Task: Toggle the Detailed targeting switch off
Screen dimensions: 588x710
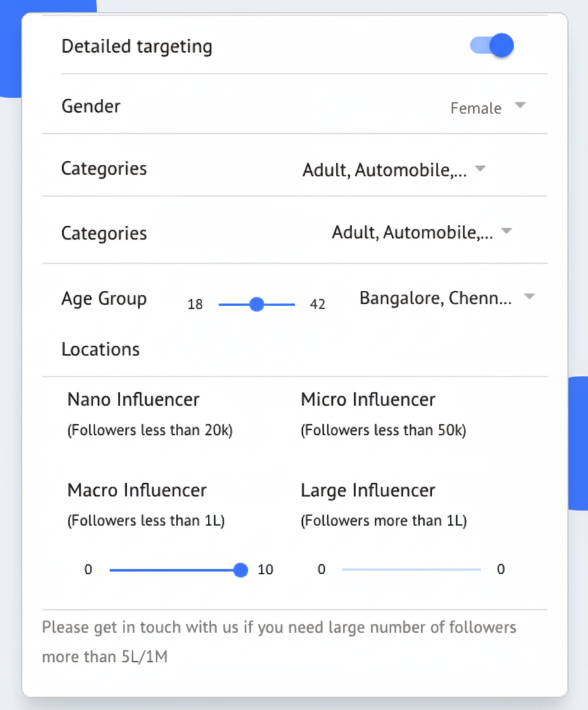Action: click(x=492, y=46)
